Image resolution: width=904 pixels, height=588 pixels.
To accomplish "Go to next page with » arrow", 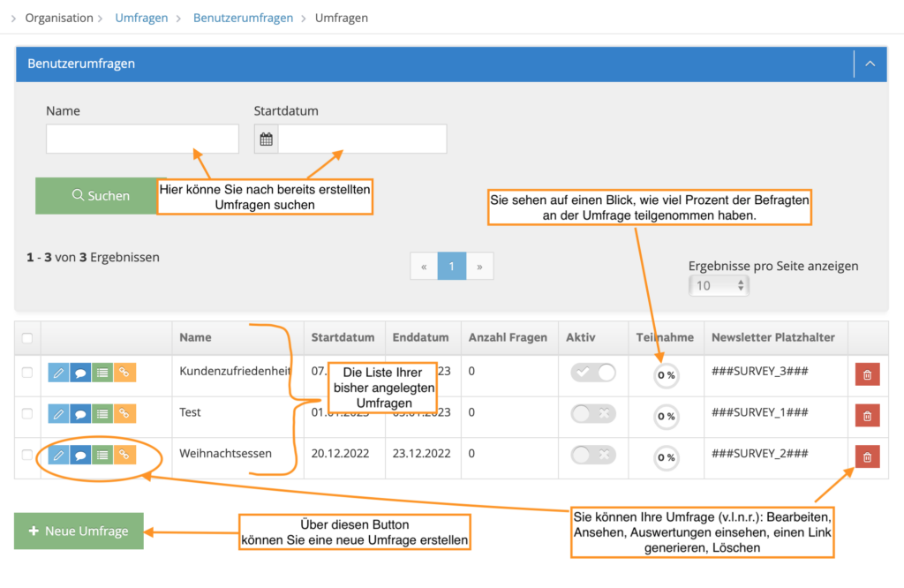I will pos(479,267).
